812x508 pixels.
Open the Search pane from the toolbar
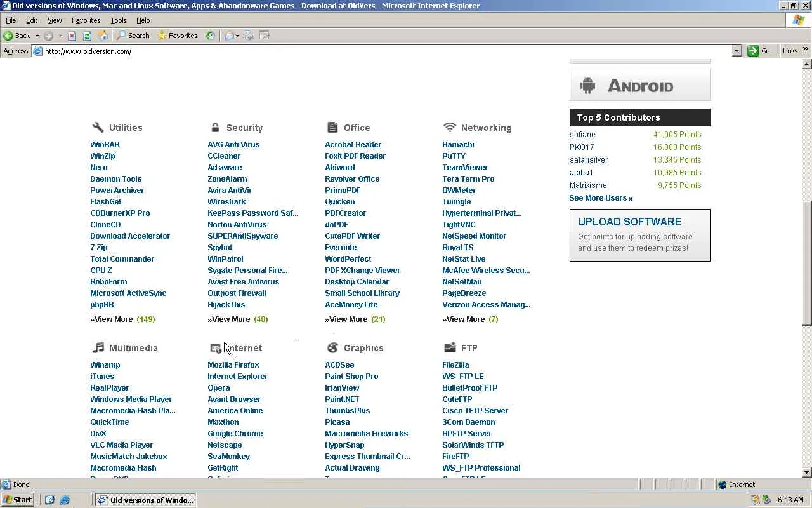point(133,36)
